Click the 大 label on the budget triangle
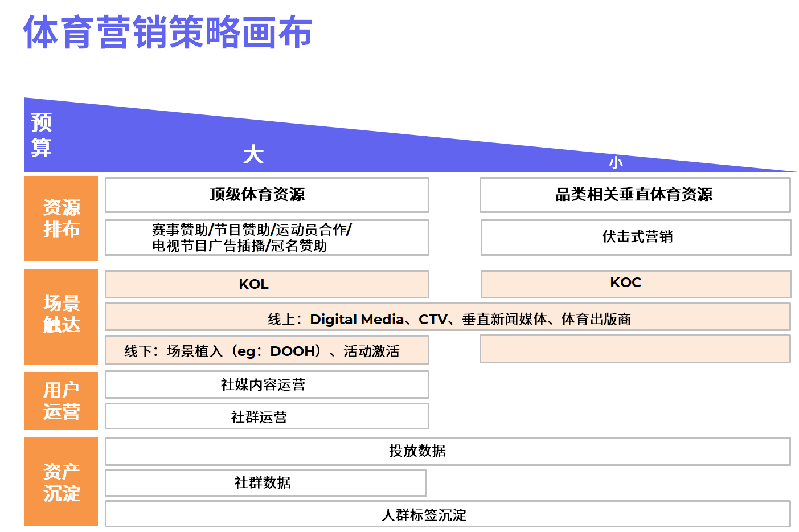Viewport: 799px width, 532px height. [254, 154]
